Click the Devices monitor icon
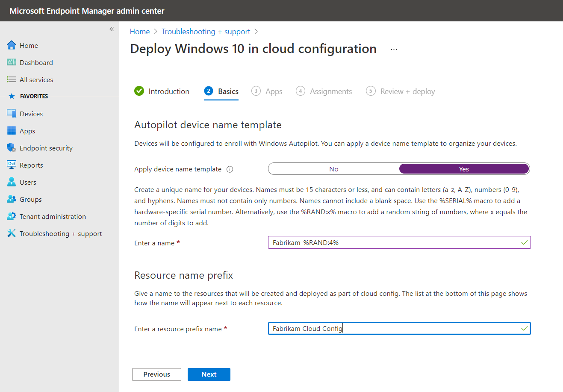Viewport: 563px width, 392px height. click(12, 114)
